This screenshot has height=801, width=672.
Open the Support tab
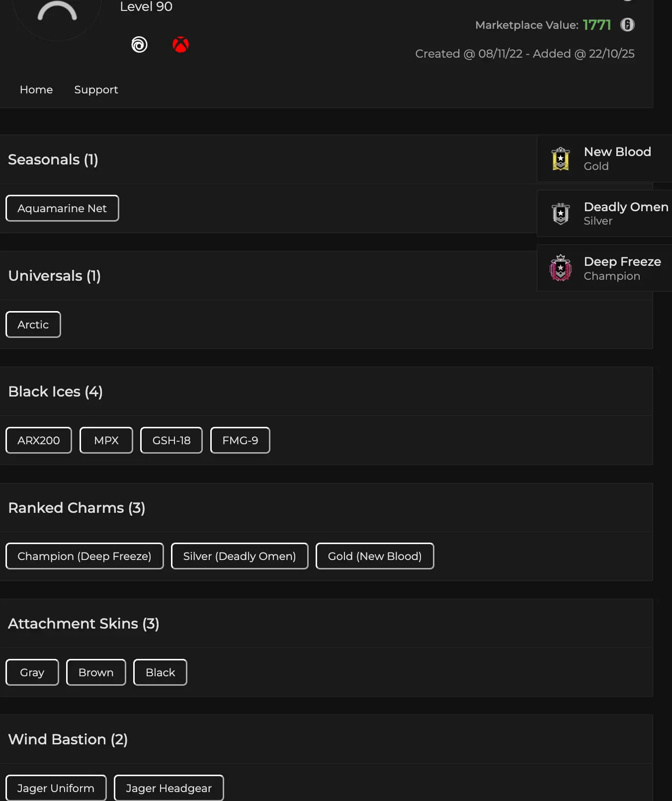click(x=96, y=90)
